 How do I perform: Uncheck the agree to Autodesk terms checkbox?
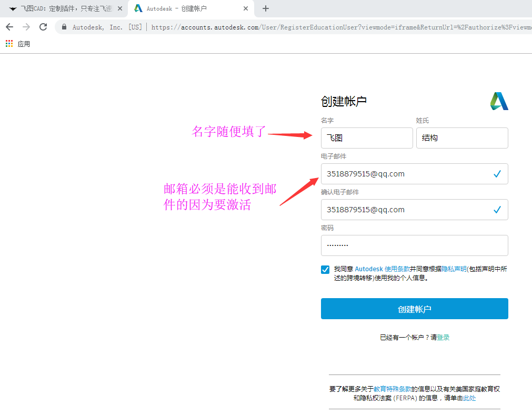click(325, 270)
